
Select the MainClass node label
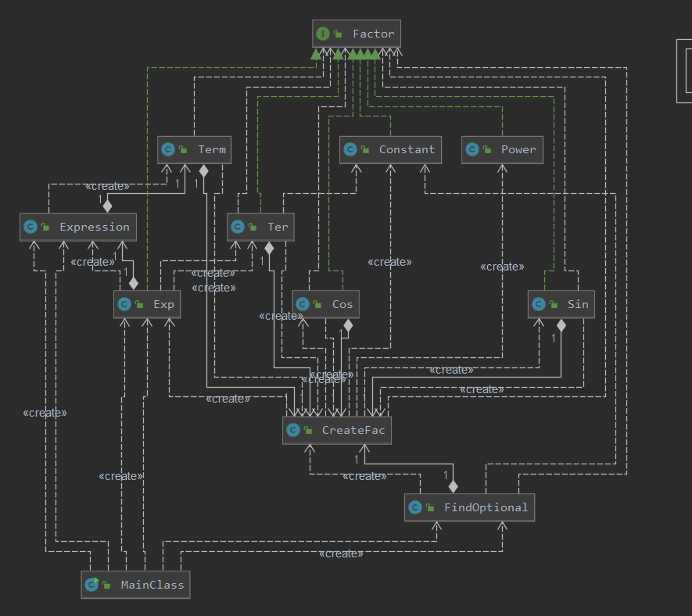click(152, 585)
